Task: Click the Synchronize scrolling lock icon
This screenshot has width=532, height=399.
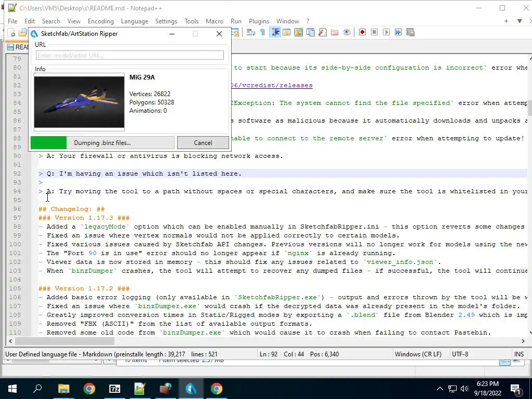Action: (235, 32)
